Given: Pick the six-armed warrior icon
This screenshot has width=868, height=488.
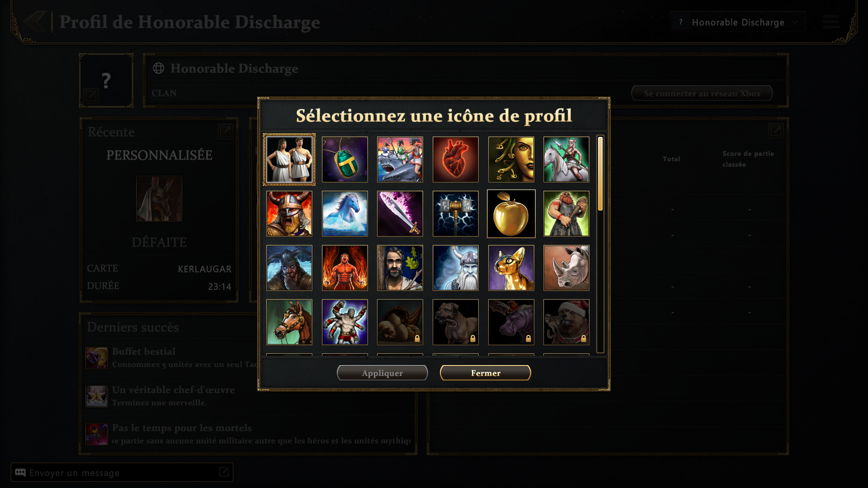Looking at the screenshot, I should (344, 322).
